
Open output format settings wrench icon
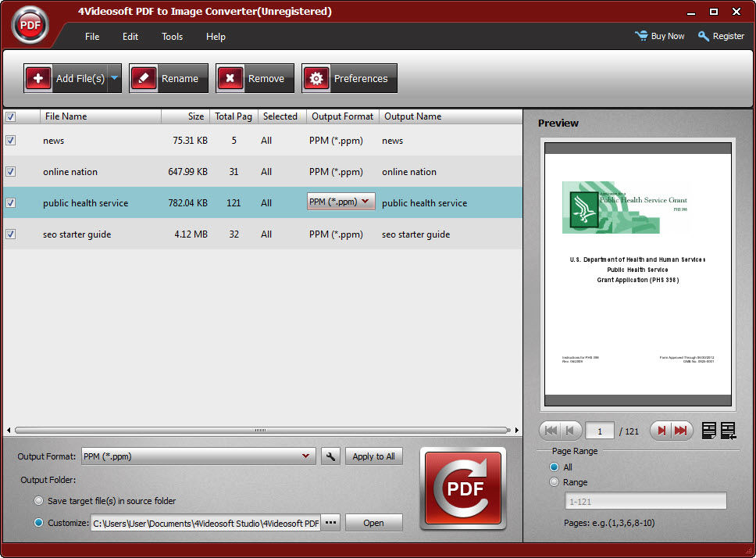(330, 456)
